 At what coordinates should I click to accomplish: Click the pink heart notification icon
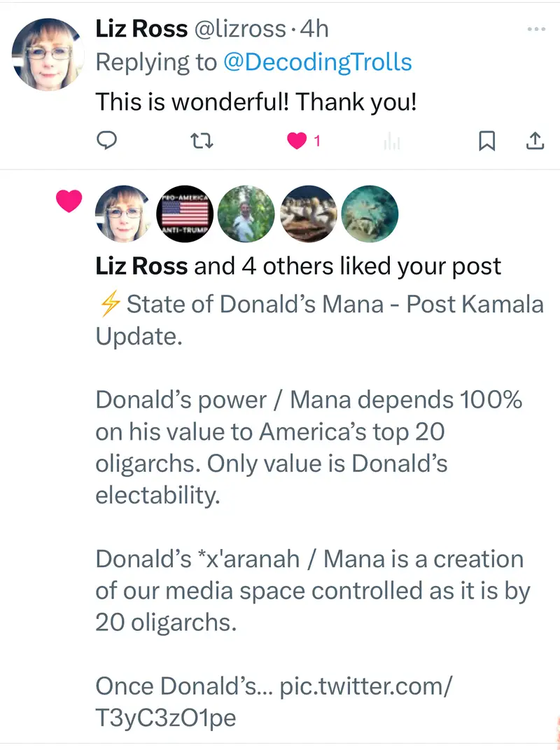pyautogui.click(x=69, y=202)
